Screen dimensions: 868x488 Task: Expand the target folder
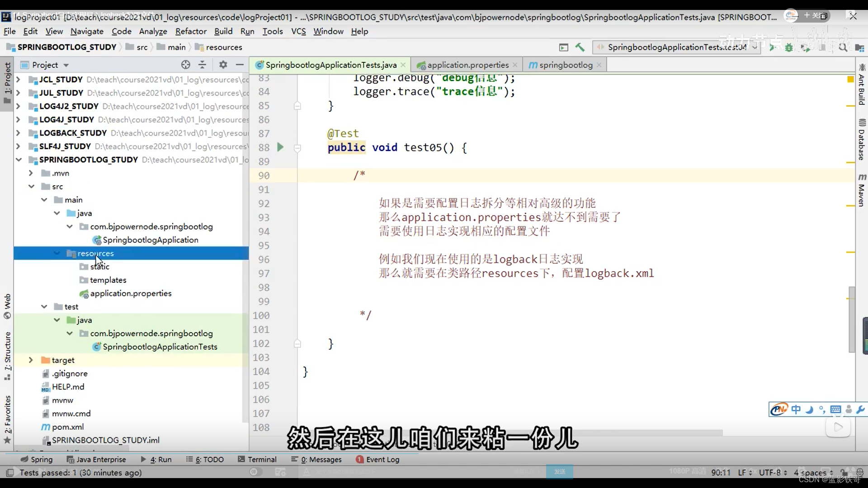point(31,360)
